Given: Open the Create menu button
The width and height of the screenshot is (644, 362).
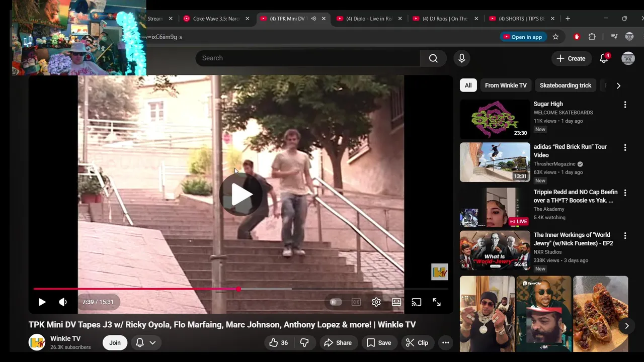Looking at the screenshot, I should [x=571, y=58].
